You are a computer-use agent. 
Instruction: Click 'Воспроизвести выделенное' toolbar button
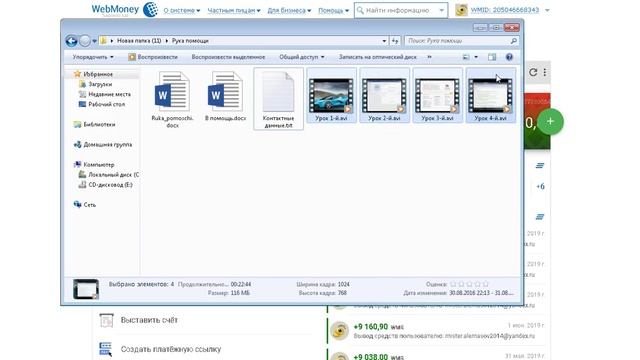click(x=228, y=57)
